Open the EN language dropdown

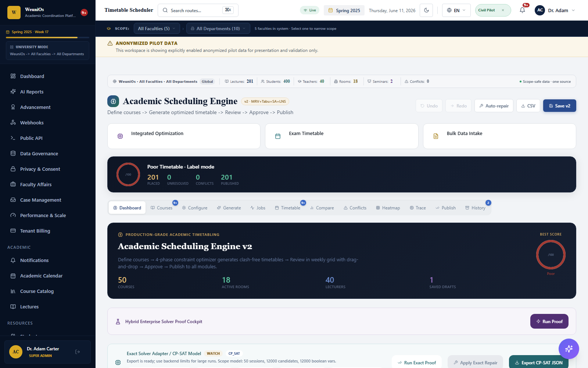pos(456,10)
